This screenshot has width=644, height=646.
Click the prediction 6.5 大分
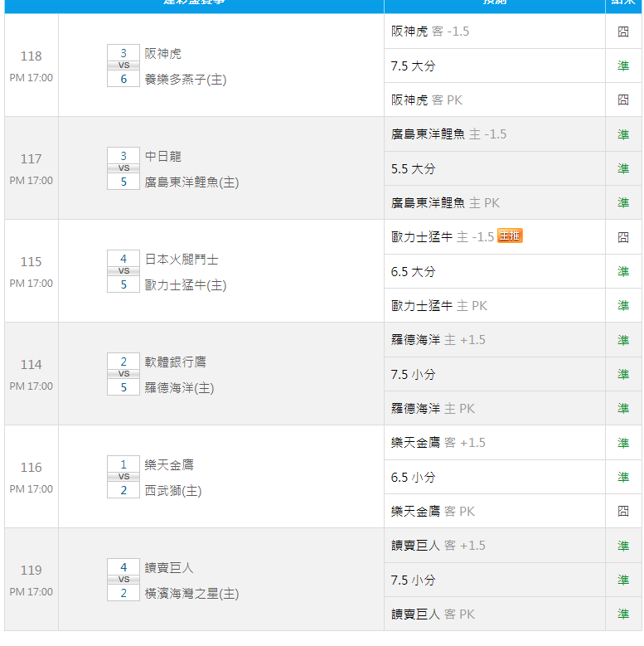(x=413, y=271)
